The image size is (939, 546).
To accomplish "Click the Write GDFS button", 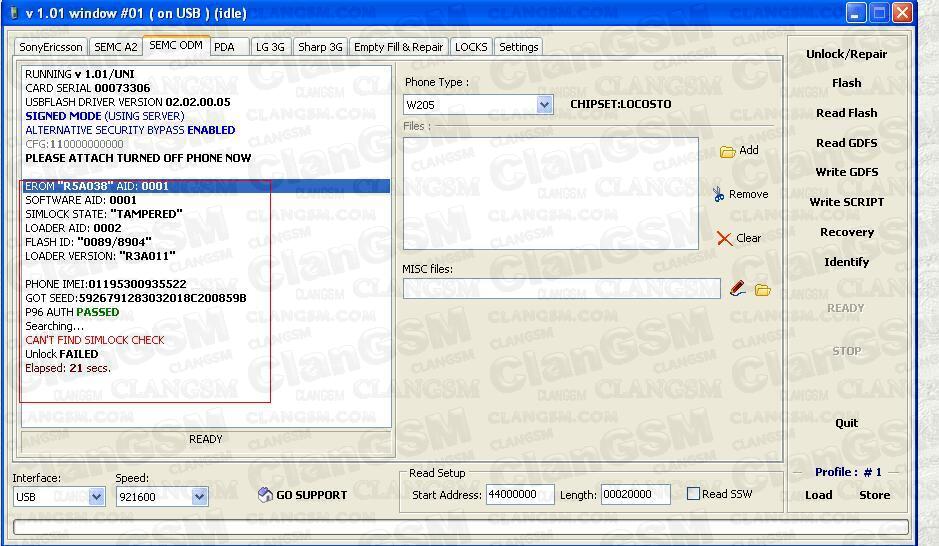I will point(846,172).
